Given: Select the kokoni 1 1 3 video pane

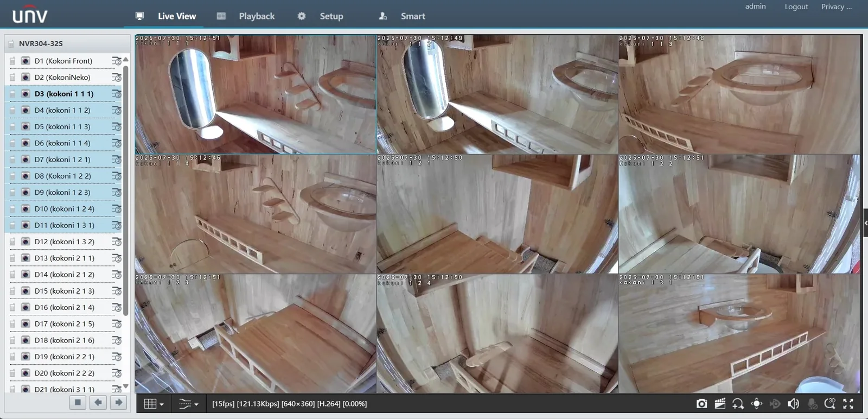Looking at the screenshot, I should 739,94.
